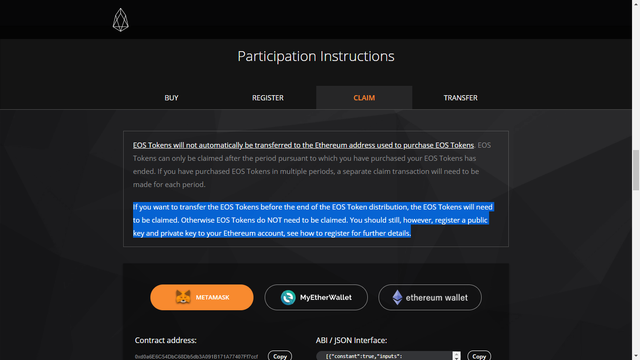Click the highlighted paragraph about claiming tokens
This screenshot has width=640, height=360.
(x=313, y=220)
